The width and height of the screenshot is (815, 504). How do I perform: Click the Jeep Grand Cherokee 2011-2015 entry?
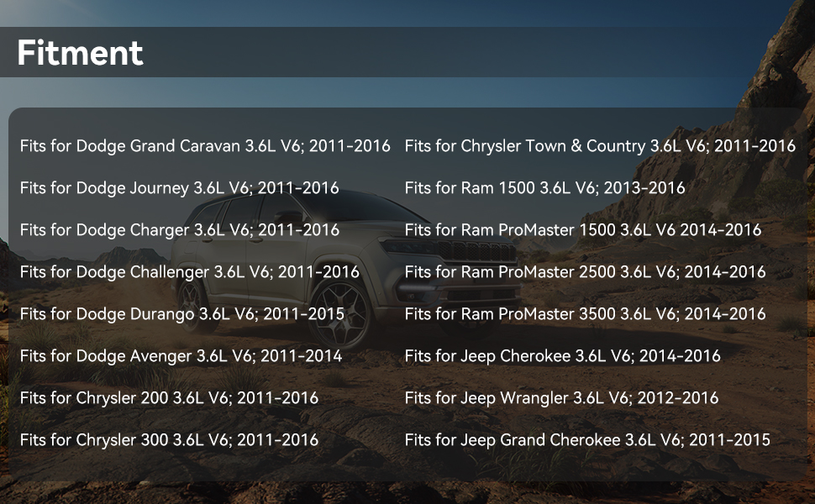tap(587, 440)
